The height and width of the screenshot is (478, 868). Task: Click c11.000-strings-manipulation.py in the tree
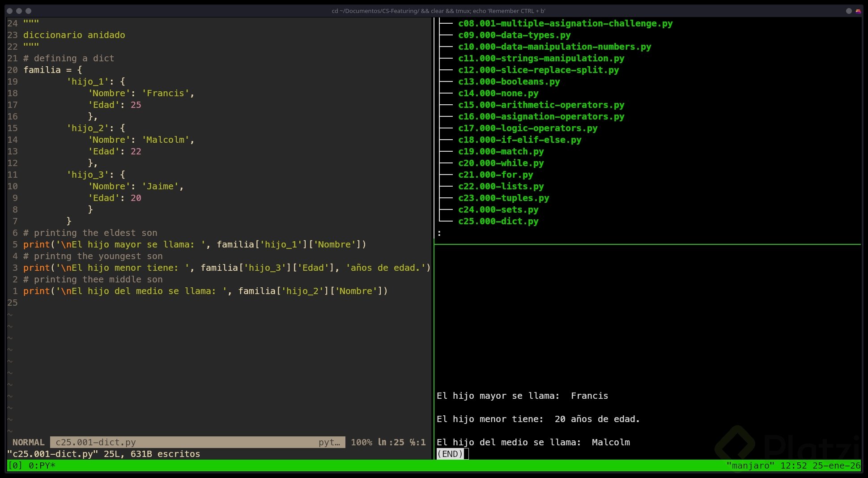click(541, 58)
